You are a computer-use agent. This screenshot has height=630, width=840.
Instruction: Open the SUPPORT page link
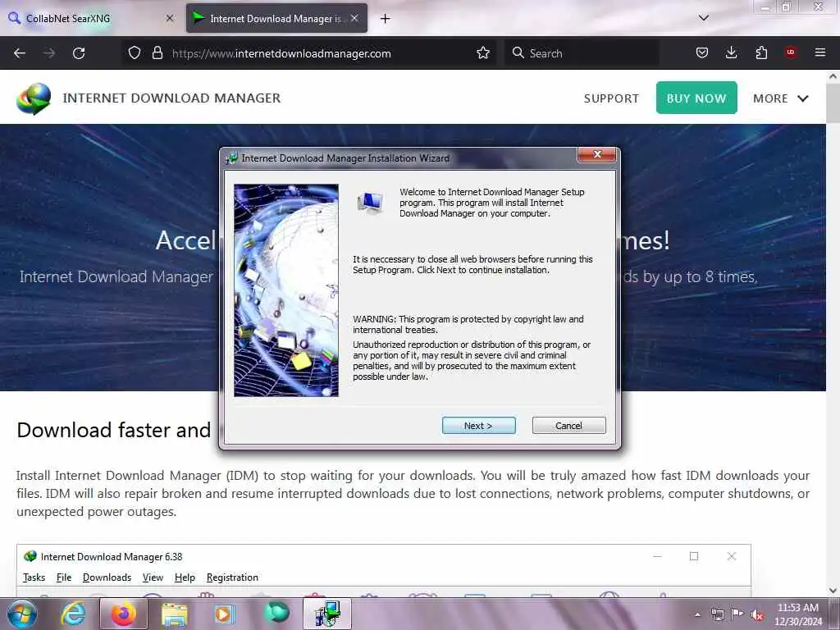(x=611, y=98)
